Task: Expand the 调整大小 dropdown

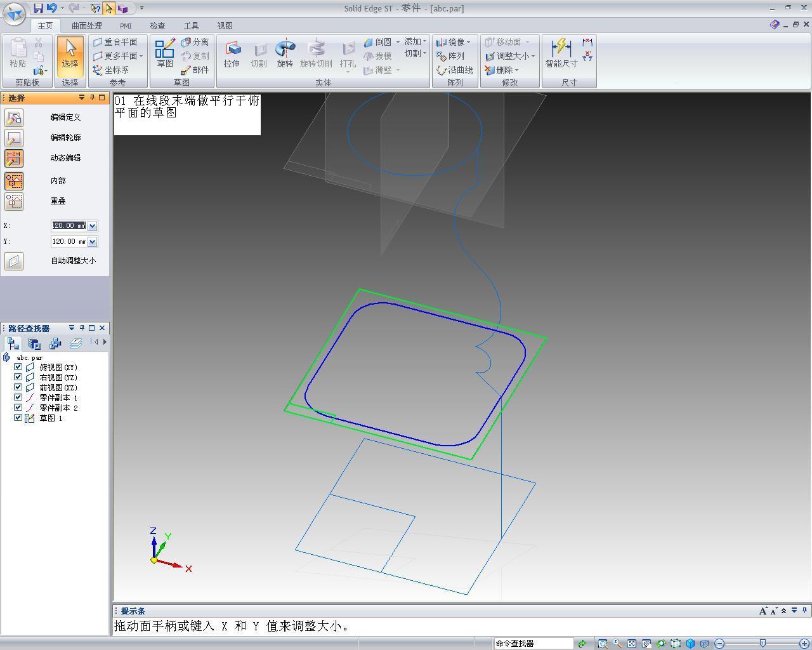Action: 533,56
